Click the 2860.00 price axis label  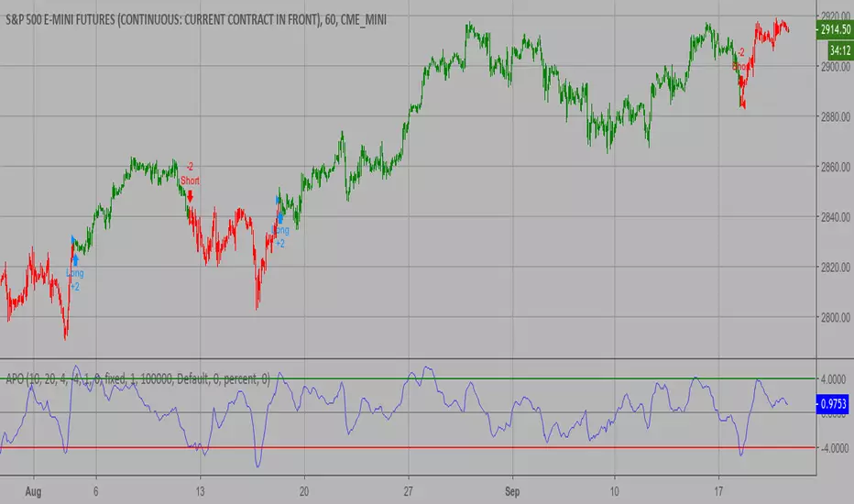(835, 167)
